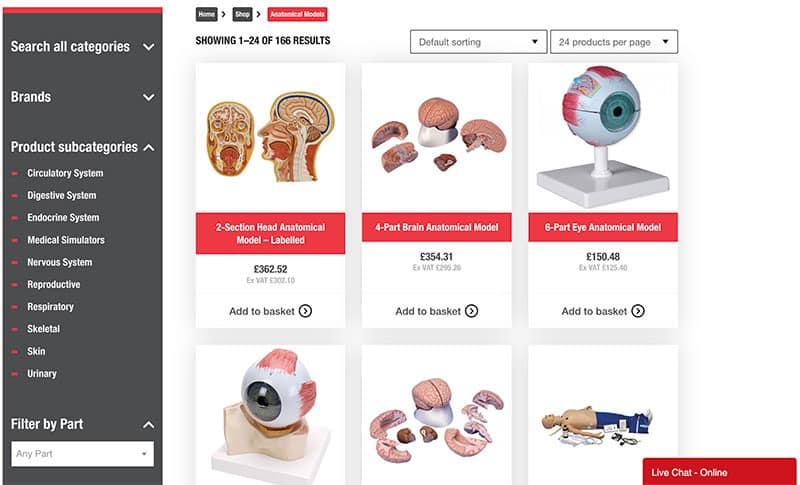Collapse the Filter by Part section

tap(148, 425)
